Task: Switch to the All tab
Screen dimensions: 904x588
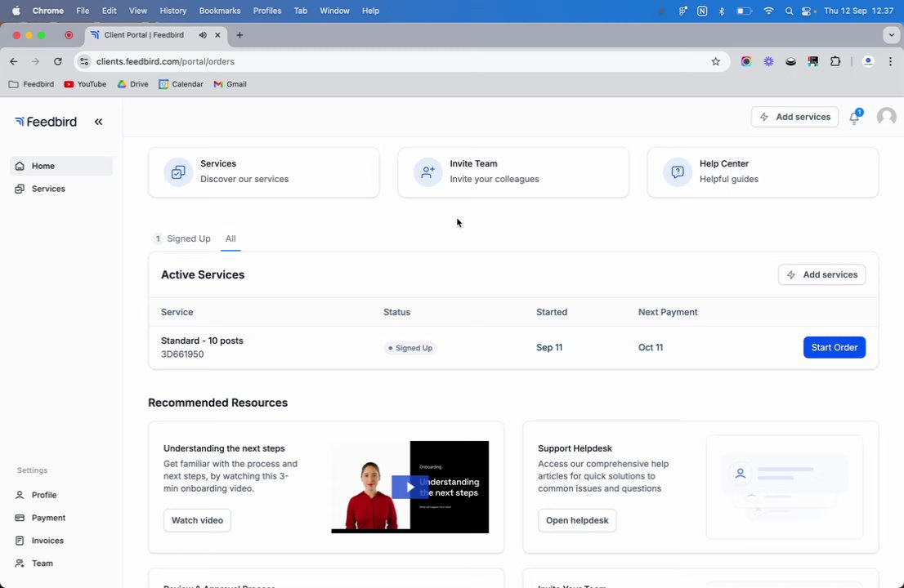Action: point(230,238)
